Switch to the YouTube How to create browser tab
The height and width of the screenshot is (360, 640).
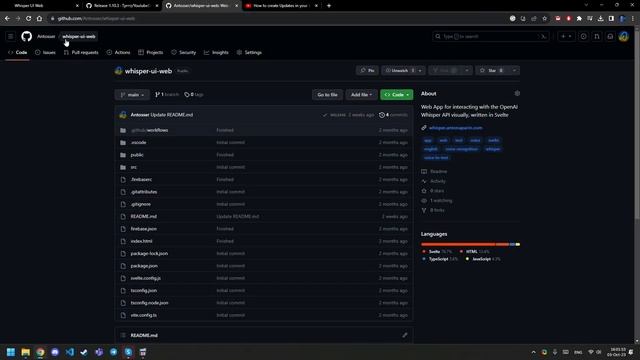pos(282,6)
